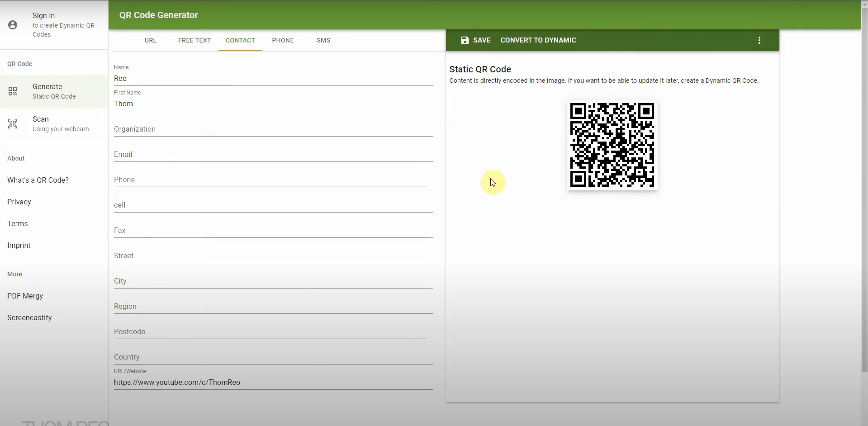Open the Terms link
Screen dimensions: 868x426
point(18,223)
